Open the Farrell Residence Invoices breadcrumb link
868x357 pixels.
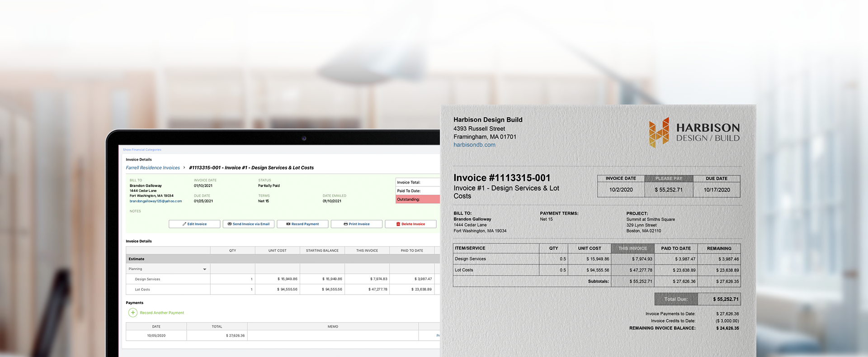[x=153, y=168]
